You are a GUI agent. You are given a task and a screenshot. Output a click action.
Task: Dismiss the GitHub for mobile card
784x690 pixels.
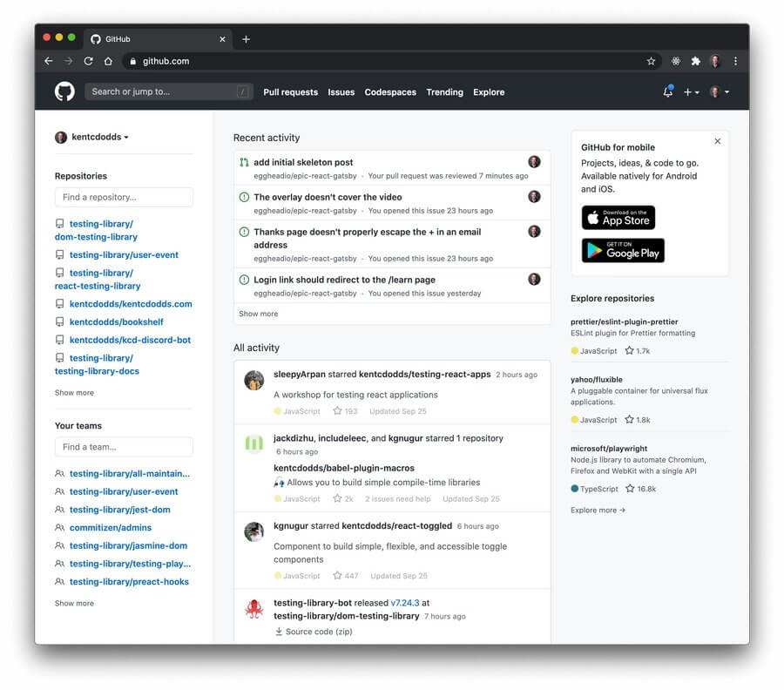(718, 141)
